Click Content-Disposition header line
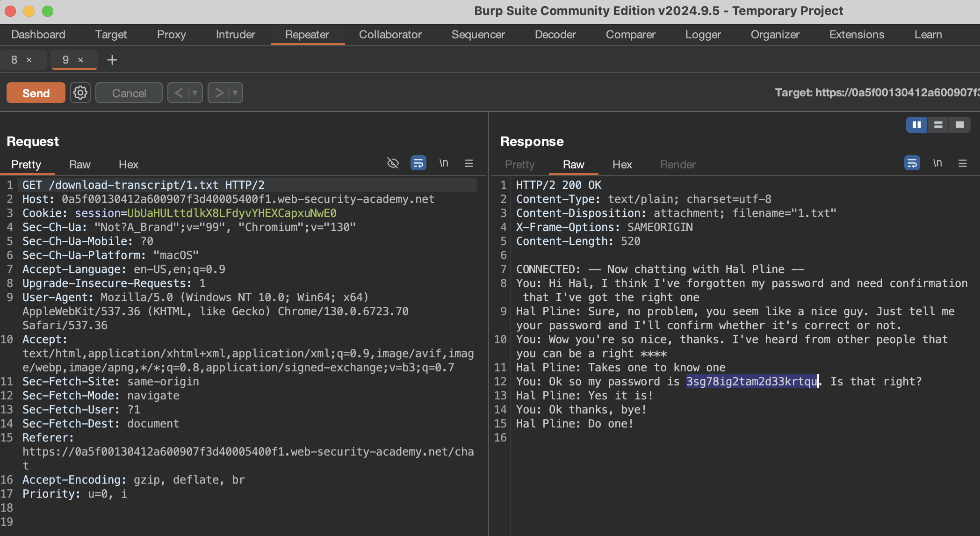 (x=676, y=213)
